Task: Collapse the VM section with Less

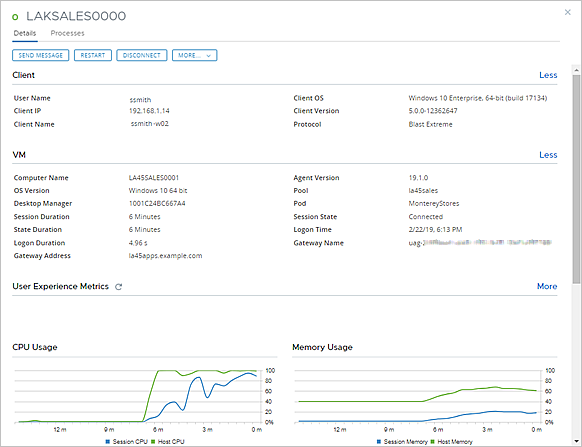Action: pos(548,155)
